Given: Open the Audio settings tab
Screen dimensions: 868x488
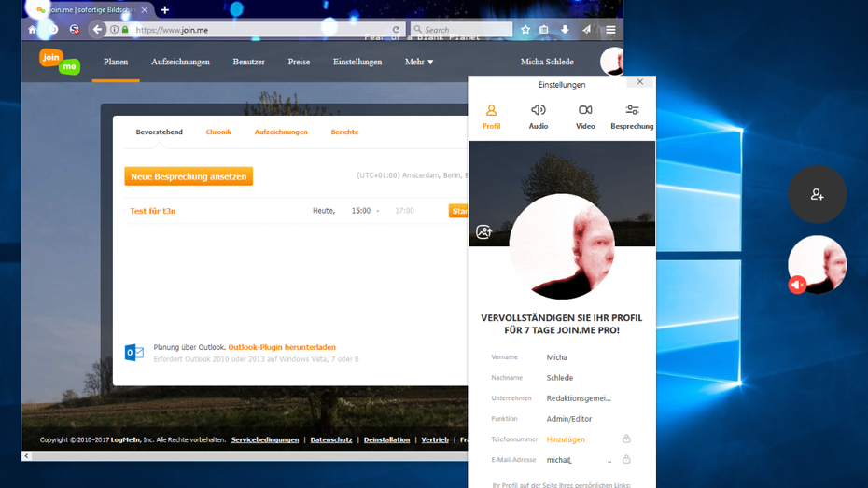Looking at the screenshot, I should (539, 117).
